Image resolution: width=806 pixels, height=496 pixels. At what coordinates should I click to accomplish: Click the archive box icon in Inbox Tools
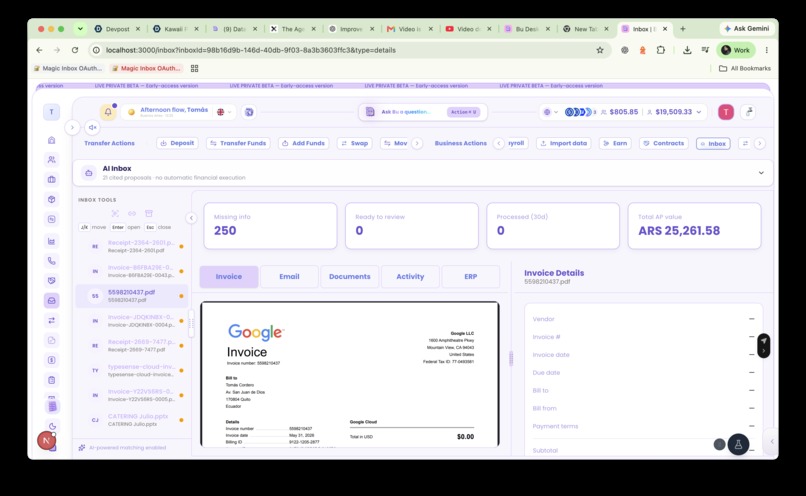pyautogui.click(x=149, y=213)
